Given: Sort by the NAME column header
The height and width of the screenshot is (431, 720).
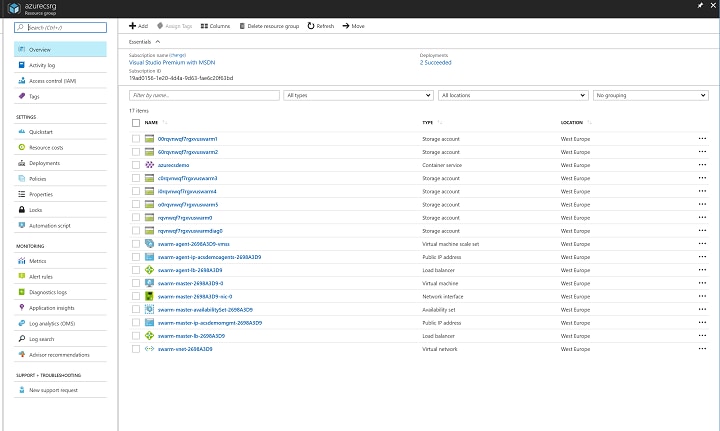Looking at the screenshot, I should tap(151, 123).
